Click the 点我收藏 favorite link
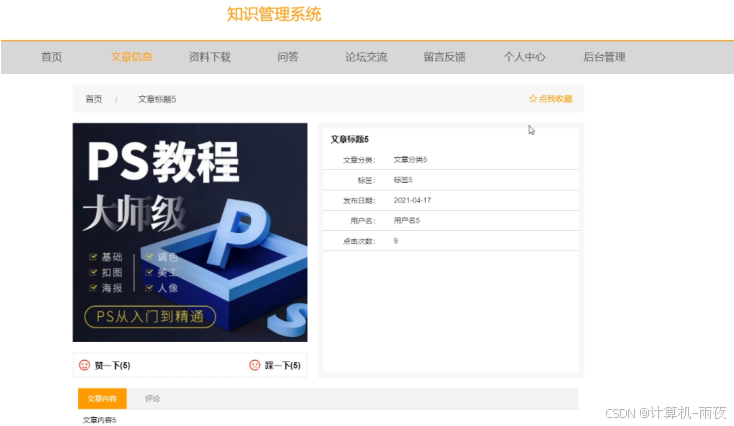734x426 pixels. 550,98
